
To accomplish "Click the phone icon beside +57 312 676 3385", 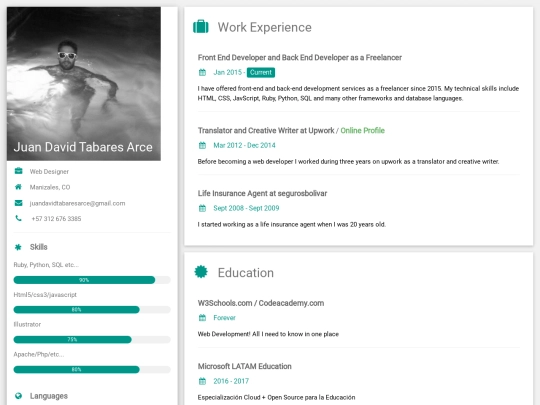I will (18, 218).
